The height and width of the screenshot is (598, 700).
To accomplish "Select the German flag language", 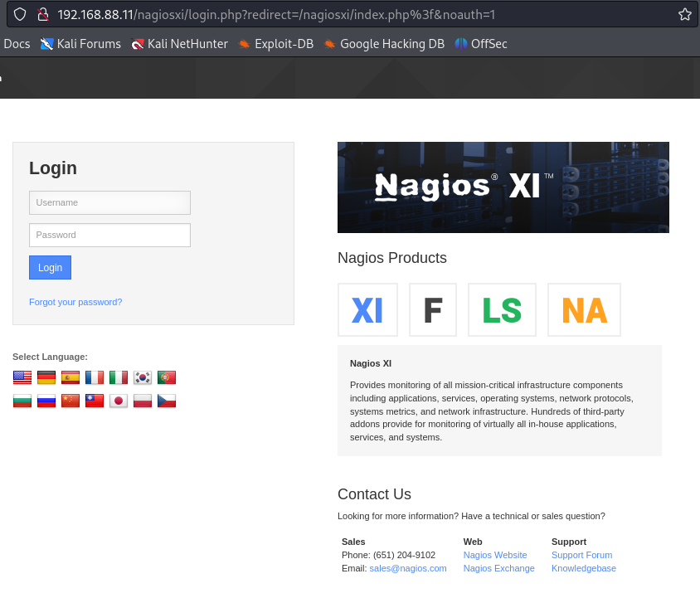I will (46, 377).
